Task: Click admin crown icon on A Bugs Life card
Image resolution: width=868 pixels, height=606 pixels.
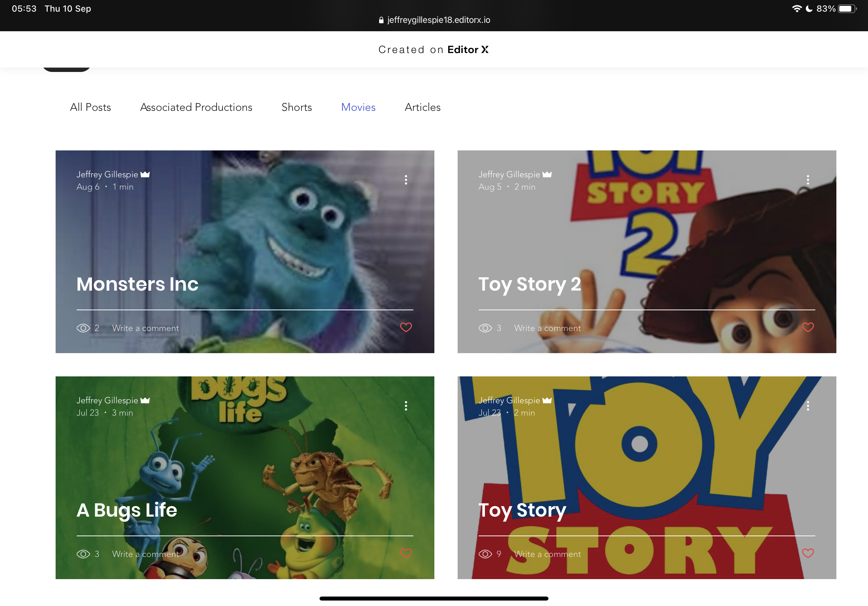Action: coord(145,400)
